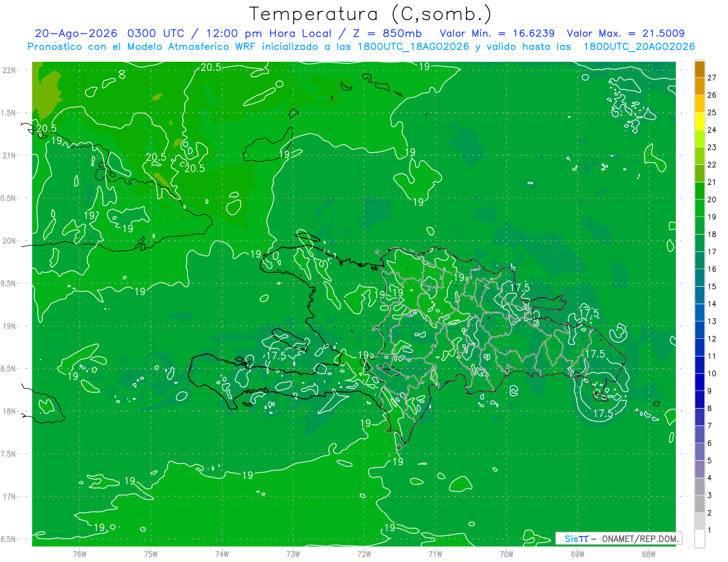
Task: Click the '20N' latitude axis label
Action: point(9,241)
